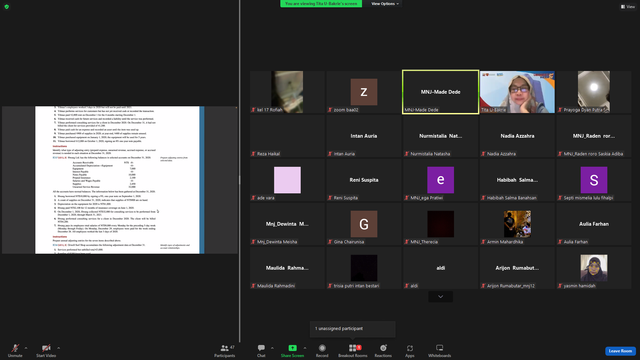Open Breakout Rooms
640x360 pixels.
pyautogui.click(x=353, y=350)
